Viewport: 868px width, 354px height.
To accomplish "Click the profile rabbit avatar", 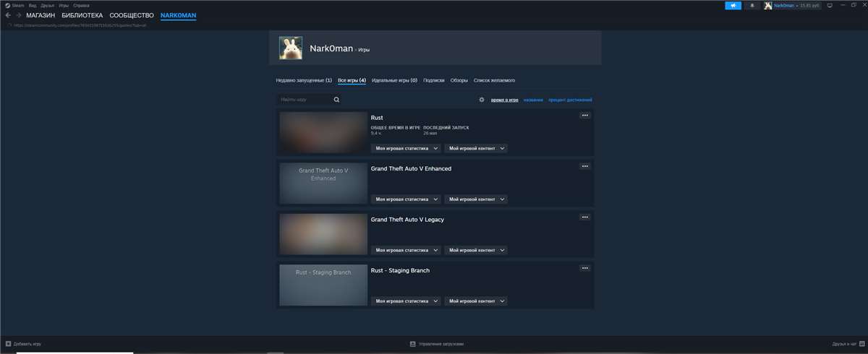I will point(291,48).
